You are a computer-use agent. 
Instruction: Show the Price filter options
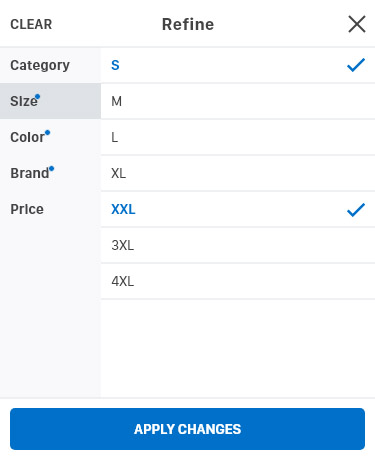pos(50,209)
